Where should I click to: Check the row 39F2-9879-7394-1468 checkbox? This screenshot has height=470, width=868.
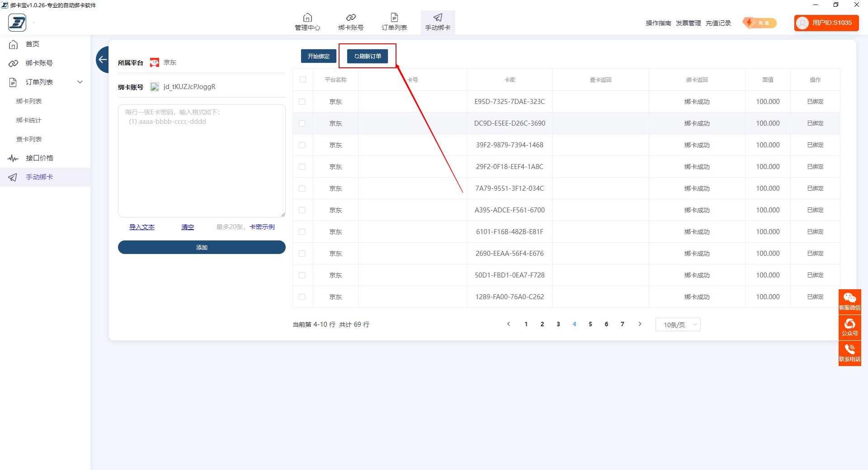pyautogui.click(x=302, y=145)
